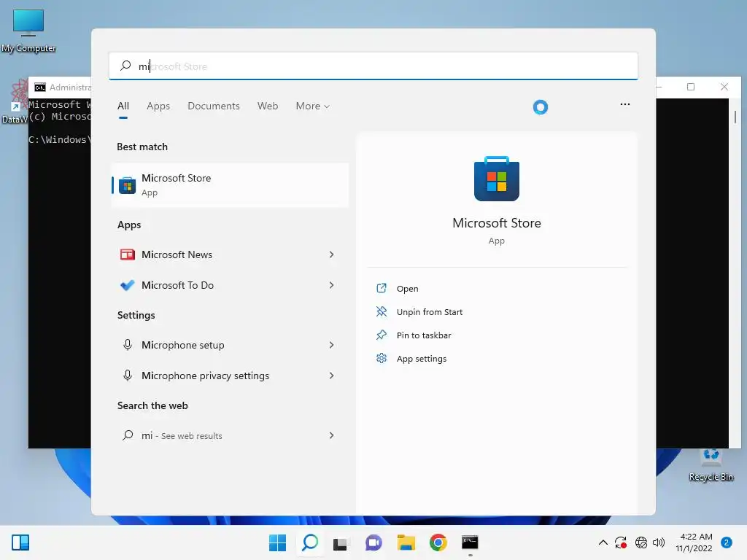Open the Microsoft Store best match result
This screenshot has height=560, width=747.
click(x=230, y=184)
